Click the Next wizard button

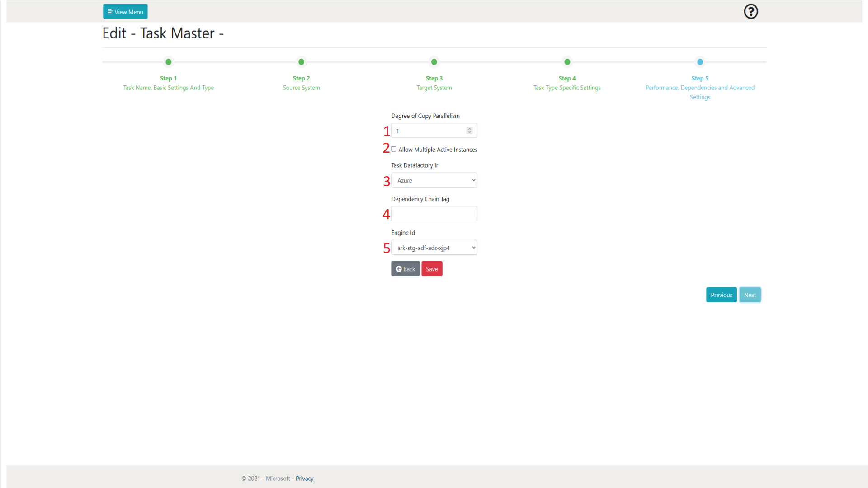[750, 295]
